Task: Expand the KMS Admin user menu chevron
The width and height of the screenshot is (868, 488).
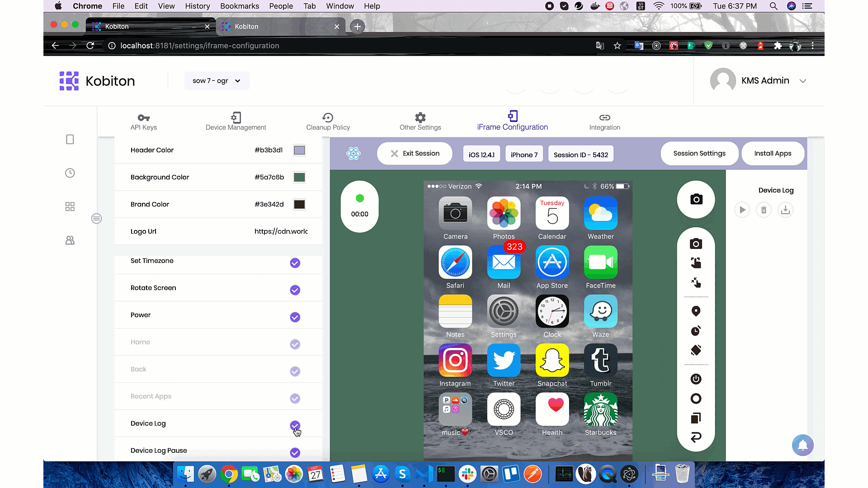Action: pos(802,81)
